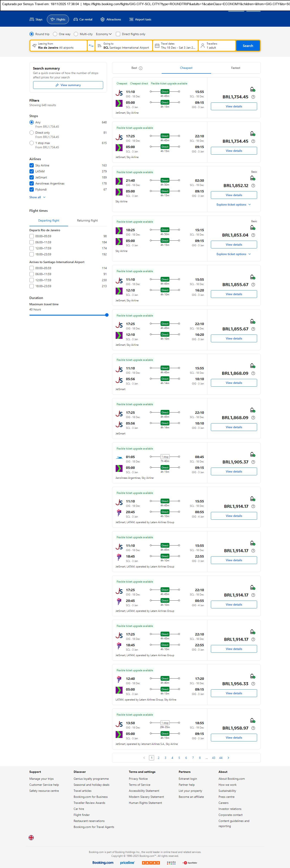Switch to the Fastest results tab
The image size is (290, 868).
[235, 68]
